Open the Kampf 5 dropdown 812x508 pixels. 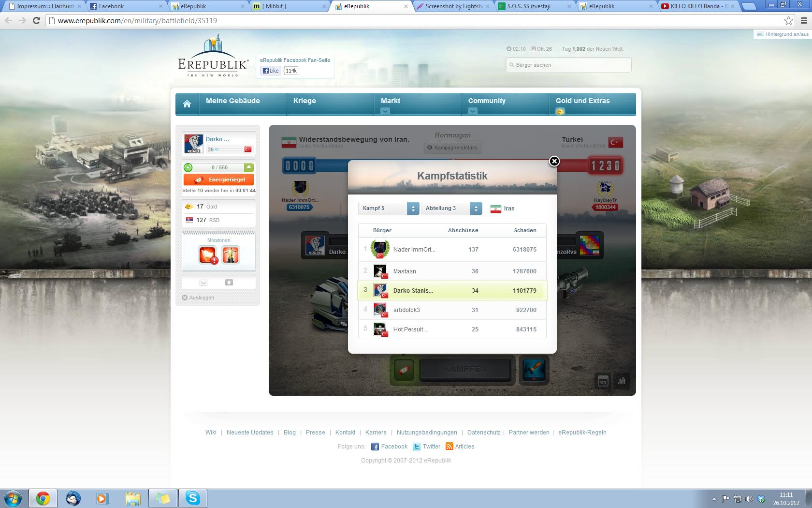(388, 208)
